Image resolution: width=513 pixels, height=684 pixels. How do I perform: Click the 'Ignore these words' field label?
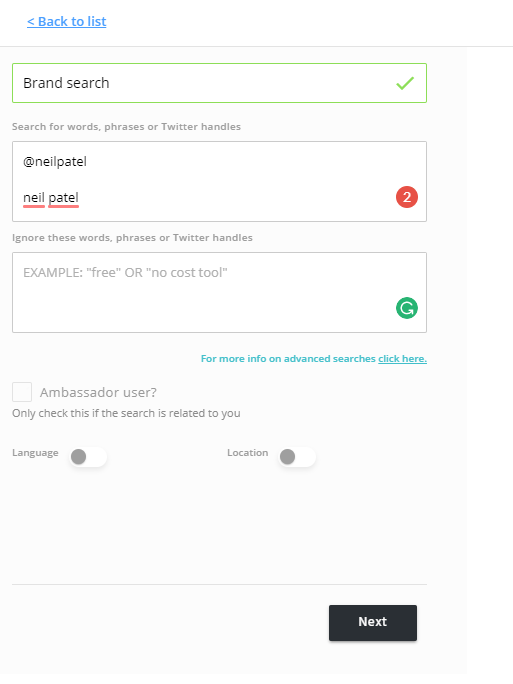pyautogui.click(x=132, y=238)
